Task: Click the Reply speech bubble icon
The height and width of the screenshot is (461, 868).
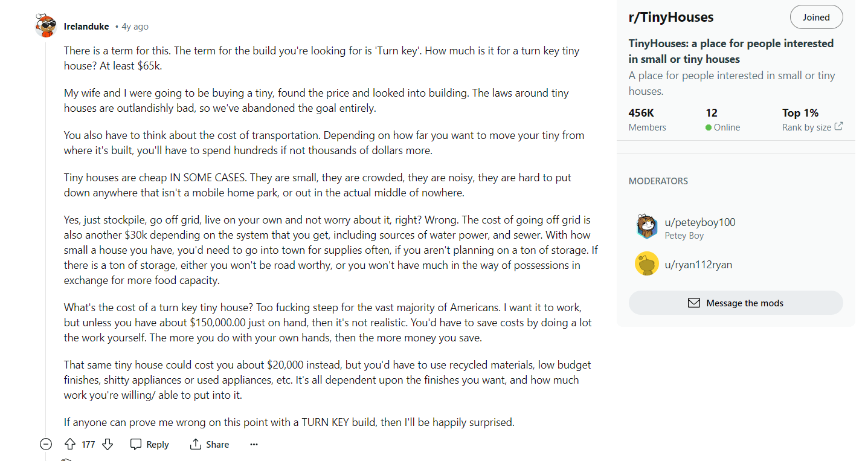Action: point(136,444)
